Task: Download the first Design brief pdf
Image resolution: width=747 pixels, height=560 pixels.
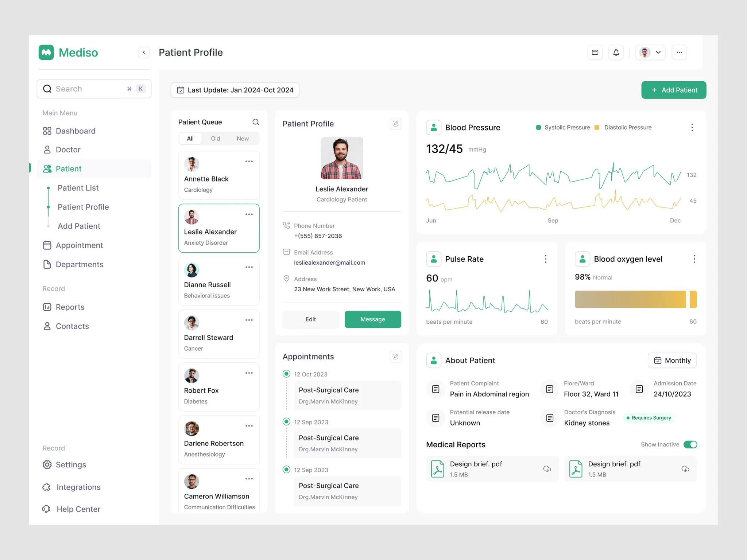Action: click(x=547, y=469)
